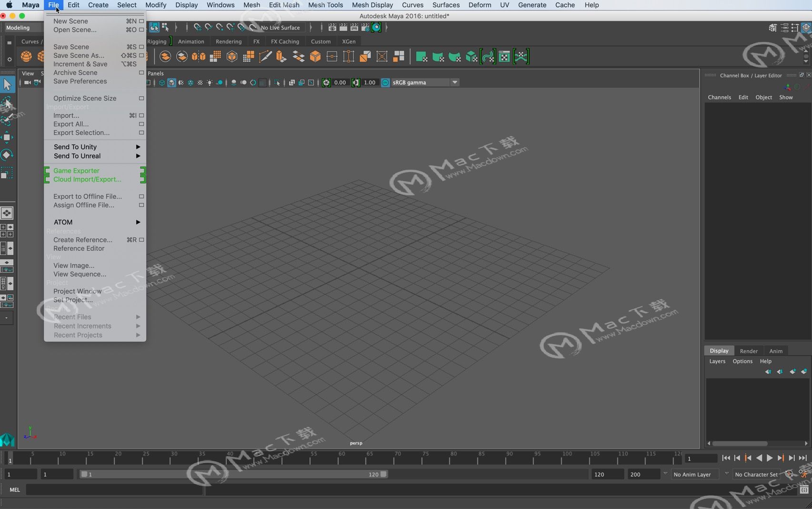Screen dimensions: 812x509
Task: Open option box for New Scene
Action: [141, 21]
